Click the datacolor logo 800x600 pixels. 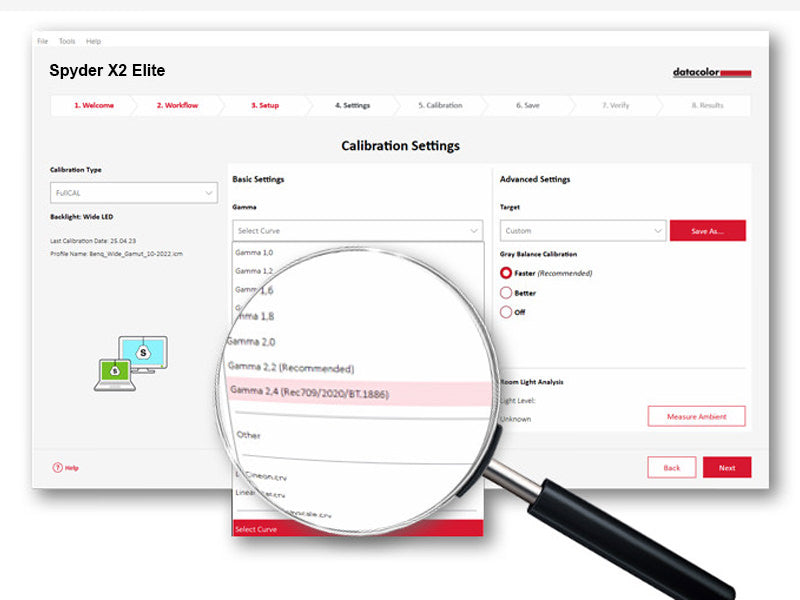[x=711, y=73]
